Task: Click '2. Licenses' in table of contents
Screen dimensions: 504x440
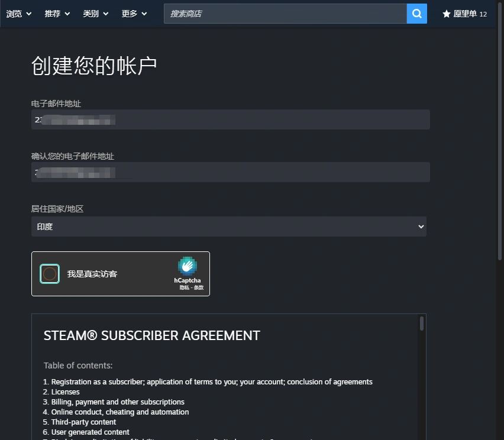Action: (x=61, y=392)
